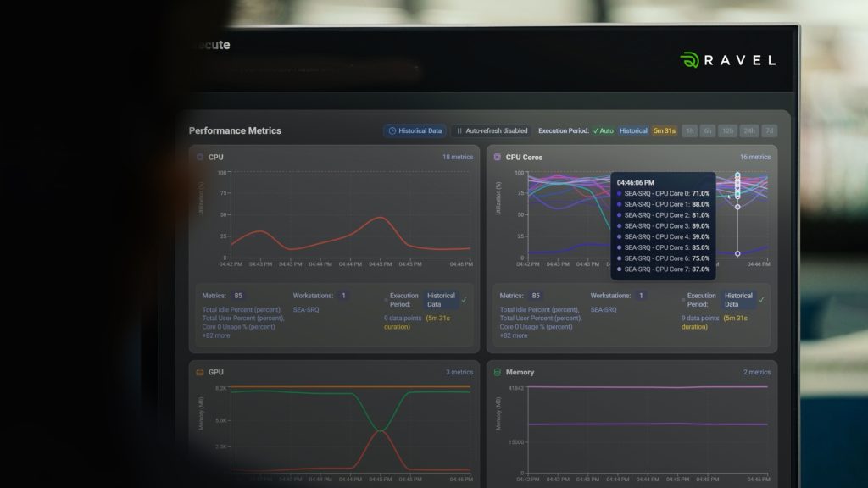Click the pause icon beside Auto-refresh disabled
The image size is (868, 488).
click(459, 131)
